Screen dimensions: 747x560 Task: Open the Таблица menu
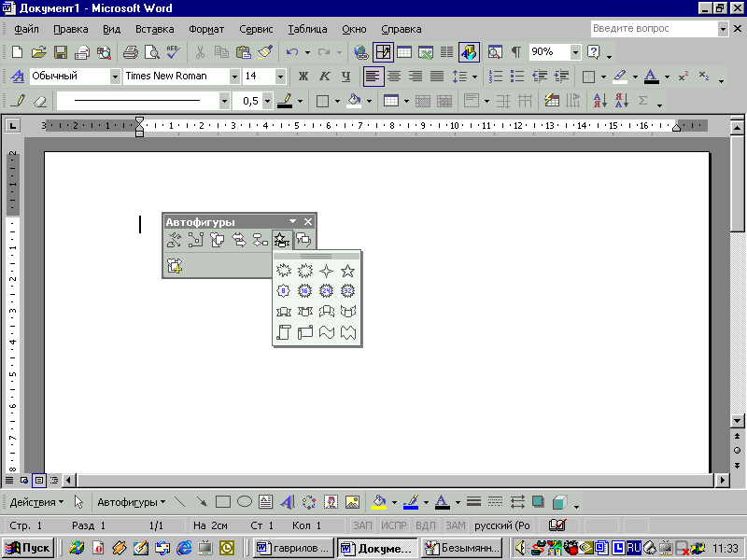(x=307, y=29)
